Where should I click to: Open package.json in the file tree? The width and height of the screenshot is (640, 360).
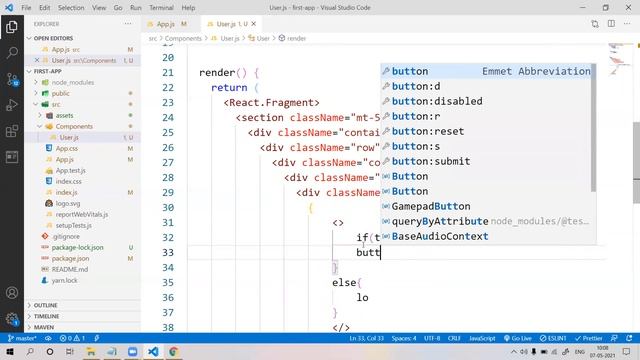70,258
